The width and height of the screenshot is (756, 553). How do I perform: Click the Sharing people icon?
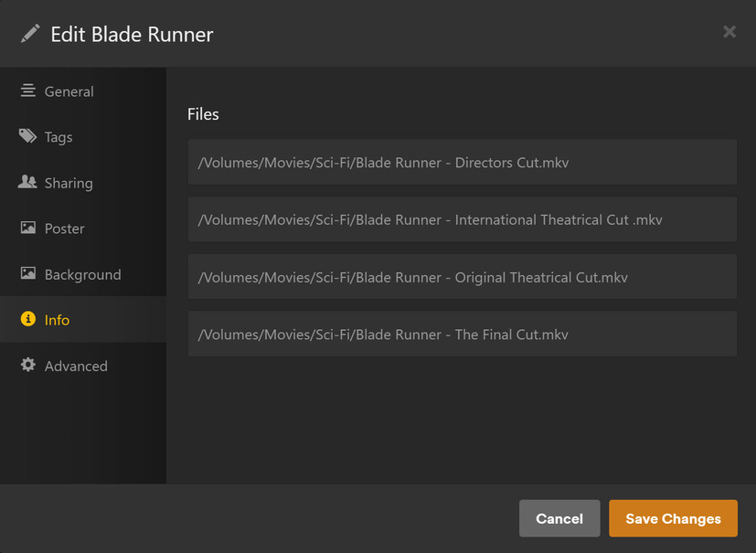coord(27,182)
